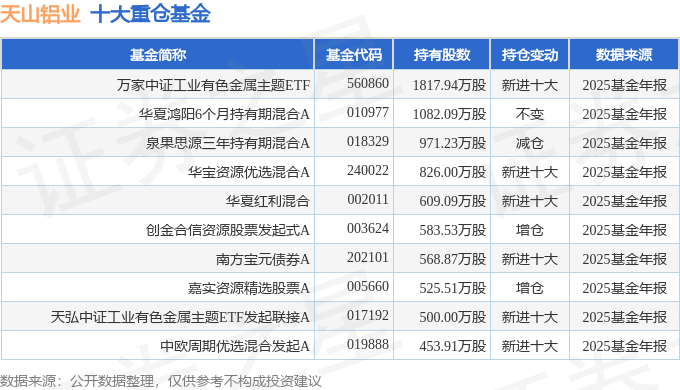Click fund code 019888

pyautogui.click(x=368, y=344)
